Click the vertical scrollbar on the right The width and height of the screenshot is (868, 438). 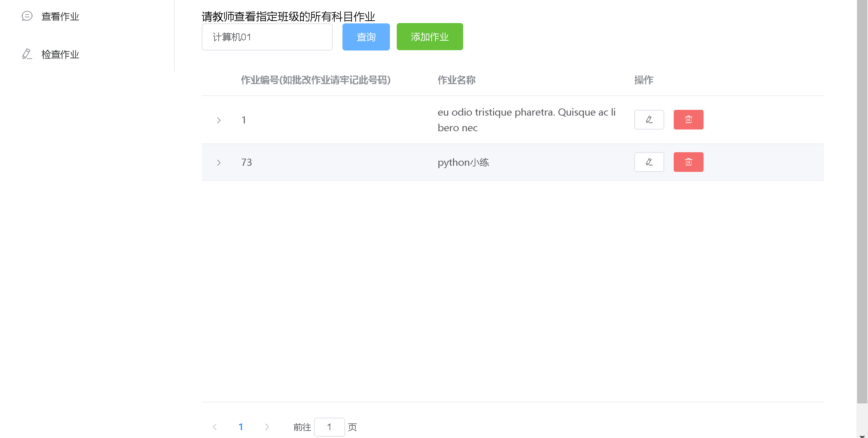coord(862,203)
